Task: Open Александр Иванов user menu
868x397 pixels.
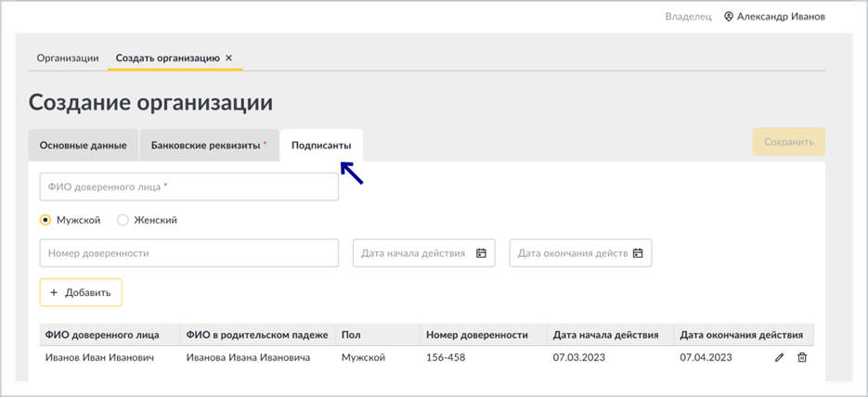Action: (x=774, y=17)
